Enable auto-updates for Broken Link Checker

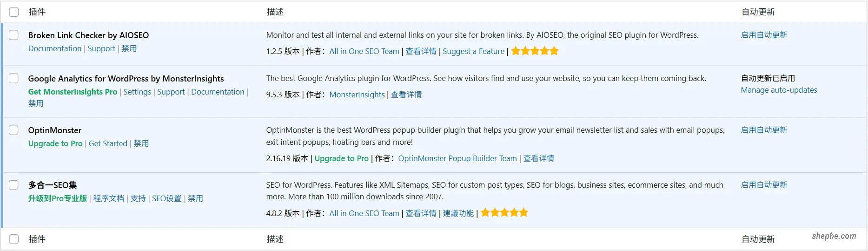point(764,35)
